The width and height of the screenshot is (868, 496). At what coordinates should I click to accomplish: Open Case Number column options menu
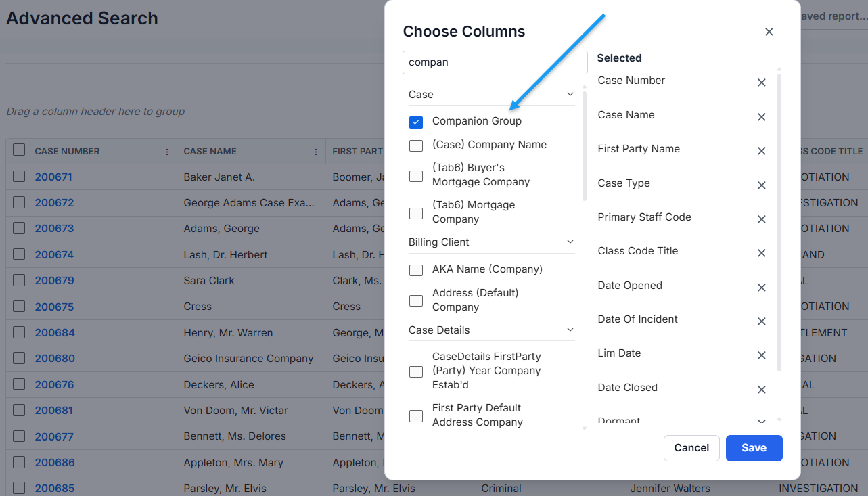pyautogui.click(x=167, y=152)
